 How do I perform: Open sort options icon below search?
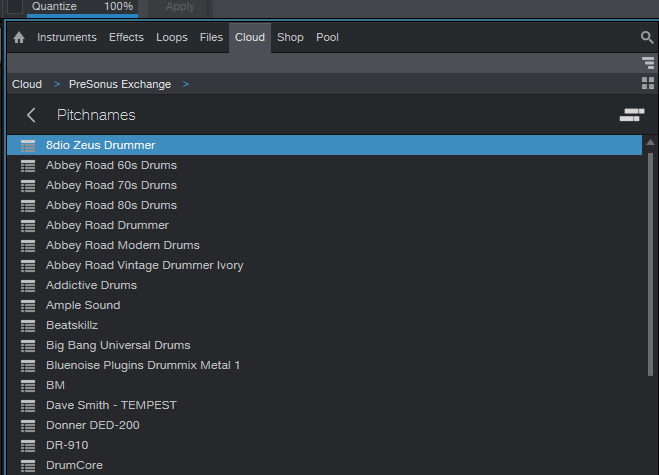coord(648,63)
